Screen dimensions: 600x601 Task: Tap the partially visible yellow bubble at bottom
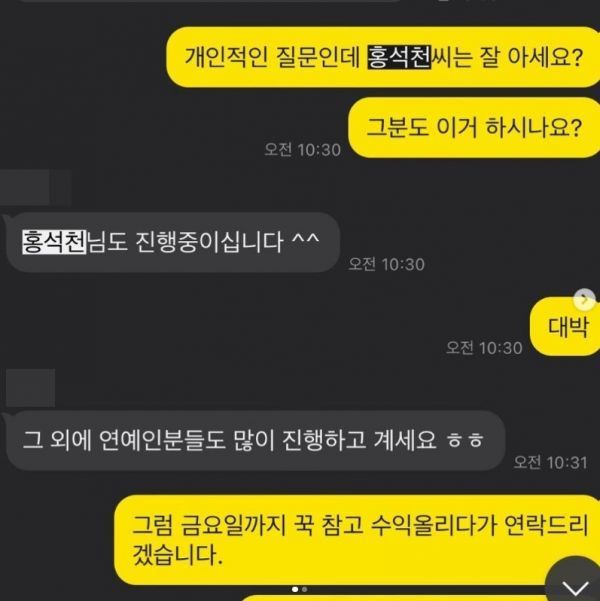[x=393, y=598]
